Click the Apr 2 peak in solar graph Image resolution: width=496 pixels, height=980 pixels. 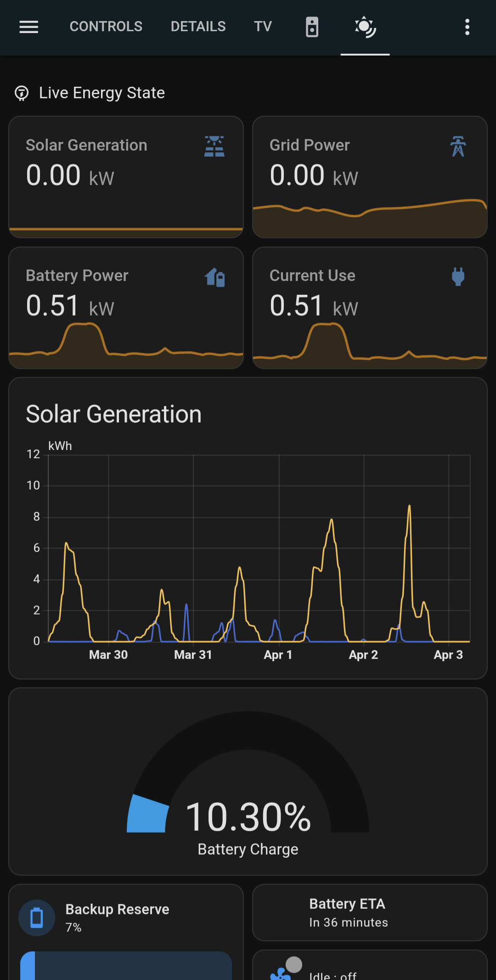click(331, 520)
